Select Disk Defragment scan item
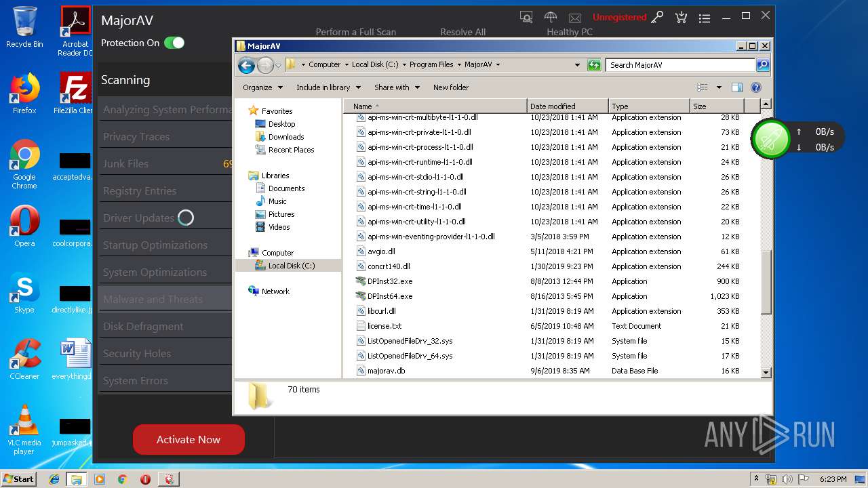Image resolution: width=868 pixels, height=488 pixels. tap(165, 327)
